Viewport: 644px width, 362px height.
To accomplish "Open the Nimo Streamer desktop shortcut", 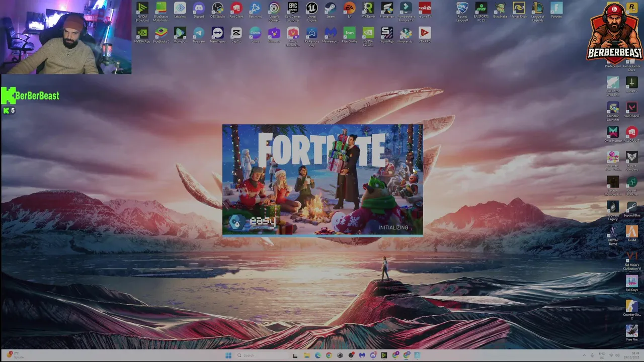I will [293, 37].
